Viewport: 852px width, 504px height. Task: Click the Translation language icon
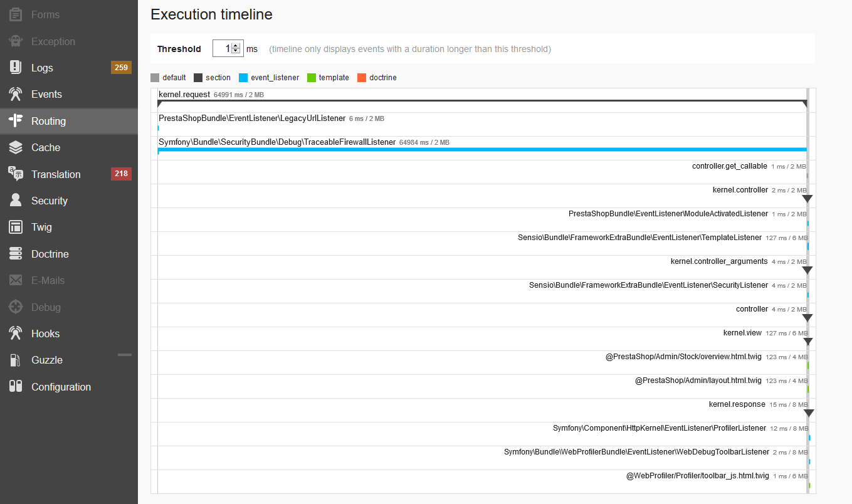pos(16,174)
